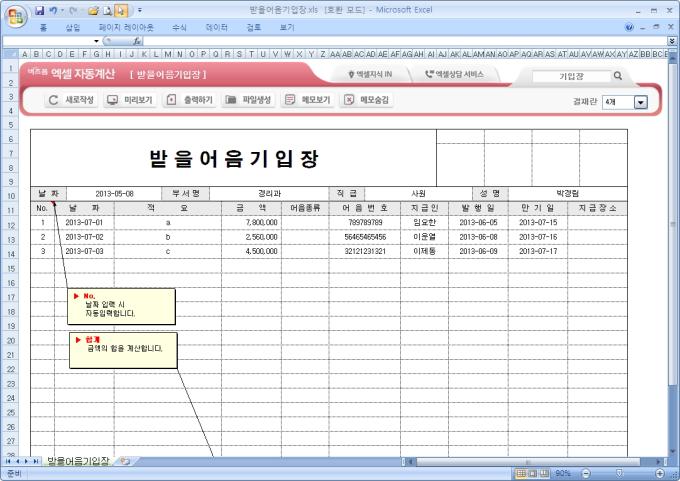Click the horizontal scrollbar
Viewport: 680px width, 481px height.
pos(528,461)
